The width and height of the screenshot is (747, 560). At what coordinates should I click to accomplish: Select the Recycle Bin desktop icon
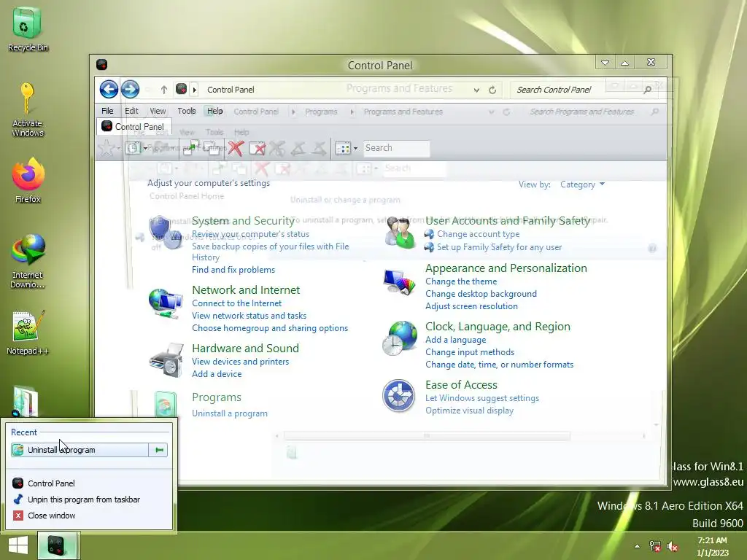tap(28, 28)
